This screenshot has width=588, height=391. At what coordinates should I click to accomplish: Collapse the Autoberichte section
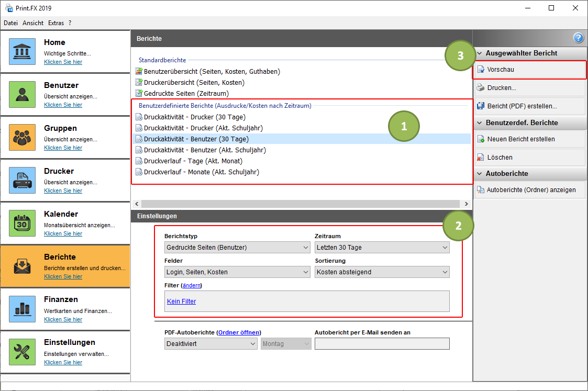coord(480,174)
